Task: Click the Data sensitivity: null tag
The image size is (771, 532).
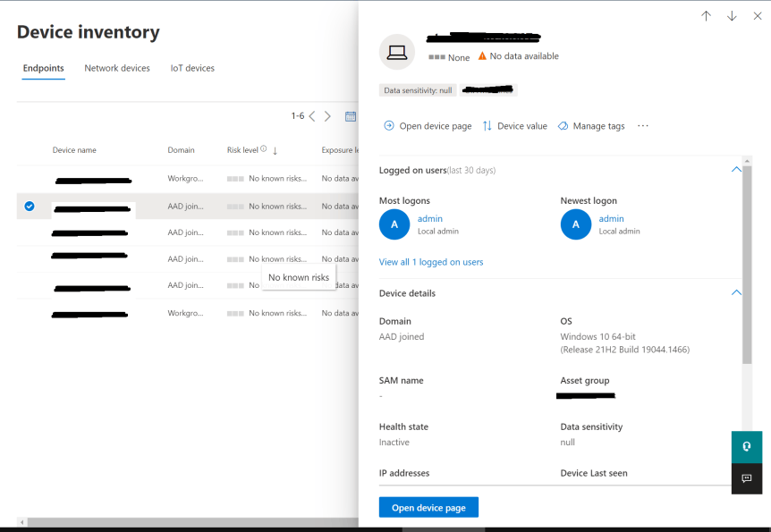Action: pyautogui.click(x=418, y=90)
